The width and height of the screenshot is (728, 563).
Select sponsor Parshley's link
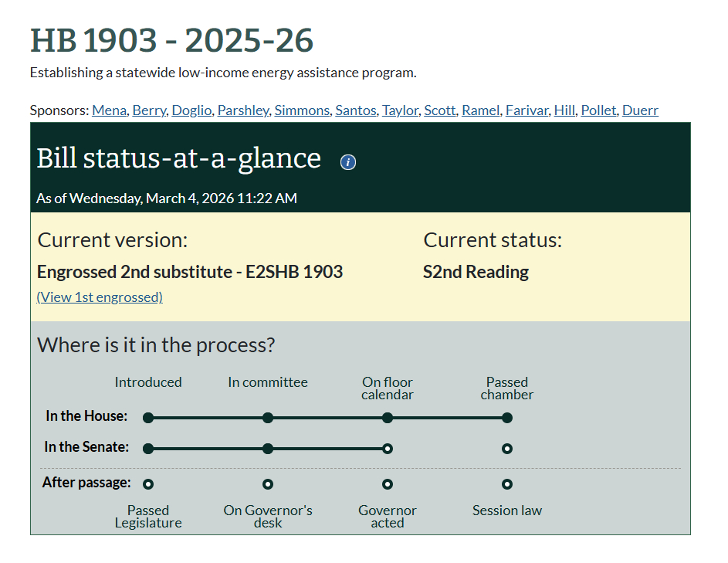coord(242,110)
